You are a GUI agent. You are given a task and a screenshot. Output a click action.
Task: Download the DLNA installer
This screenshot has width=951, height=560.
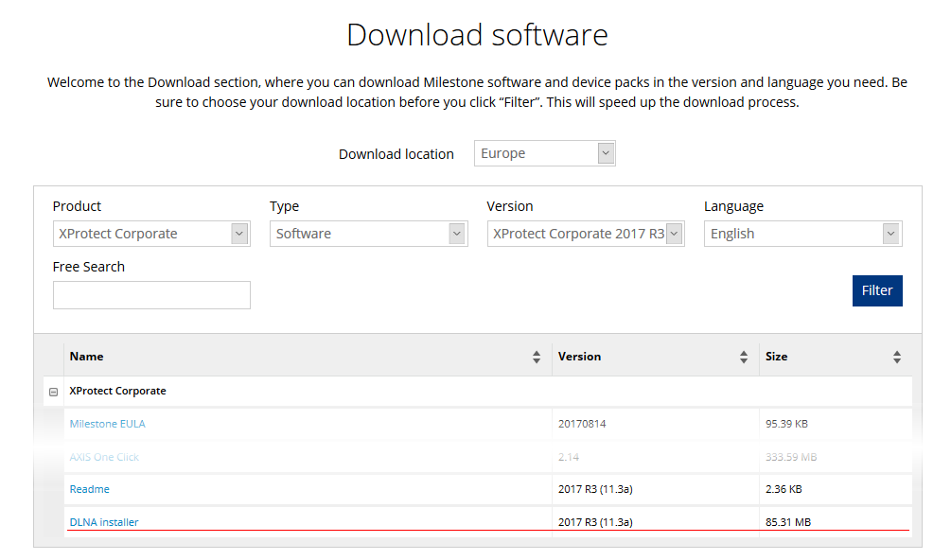point(103,521)
